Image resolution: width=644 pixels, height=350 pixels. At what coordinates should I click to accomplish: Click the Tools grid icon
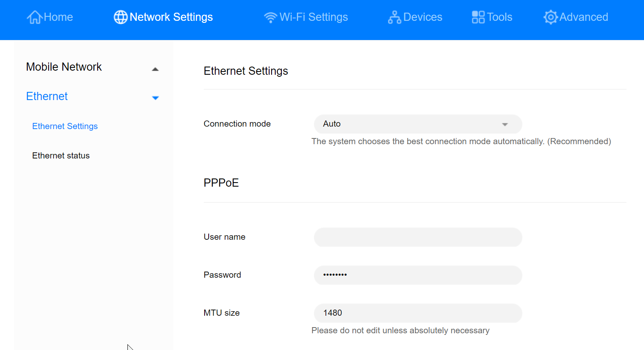[478, 17]
